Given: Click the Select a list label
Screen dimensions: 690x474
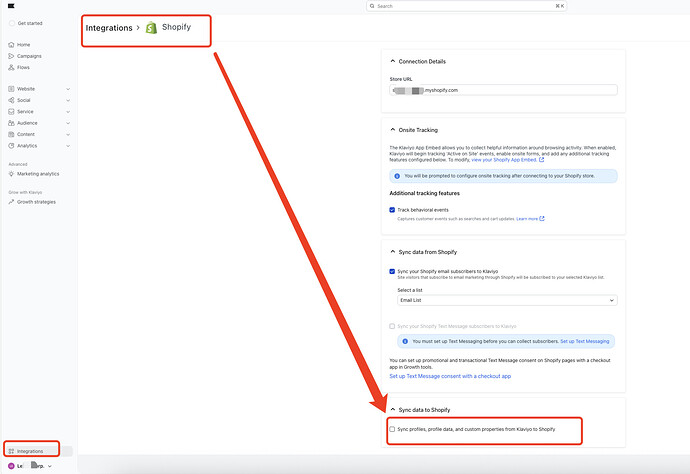Looking at the screenshot, I should coord(410,290).
